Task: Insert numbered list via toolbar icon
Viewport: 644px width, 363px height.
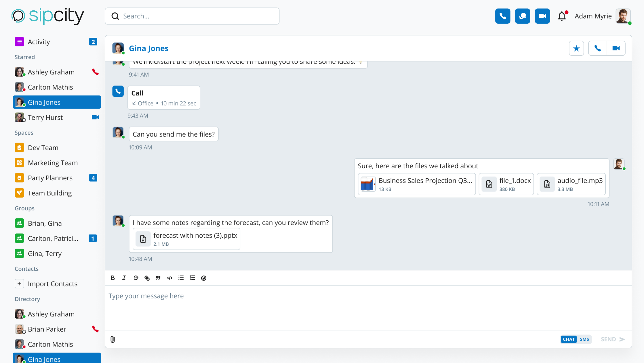Action: pyautogui.click(x=192, y=278)
